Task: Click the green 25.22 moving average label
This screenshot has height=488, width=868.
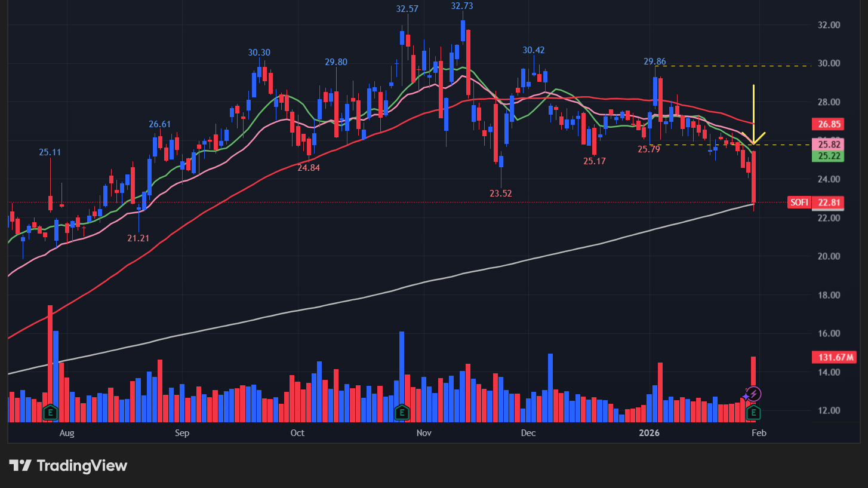Action: 829,156
